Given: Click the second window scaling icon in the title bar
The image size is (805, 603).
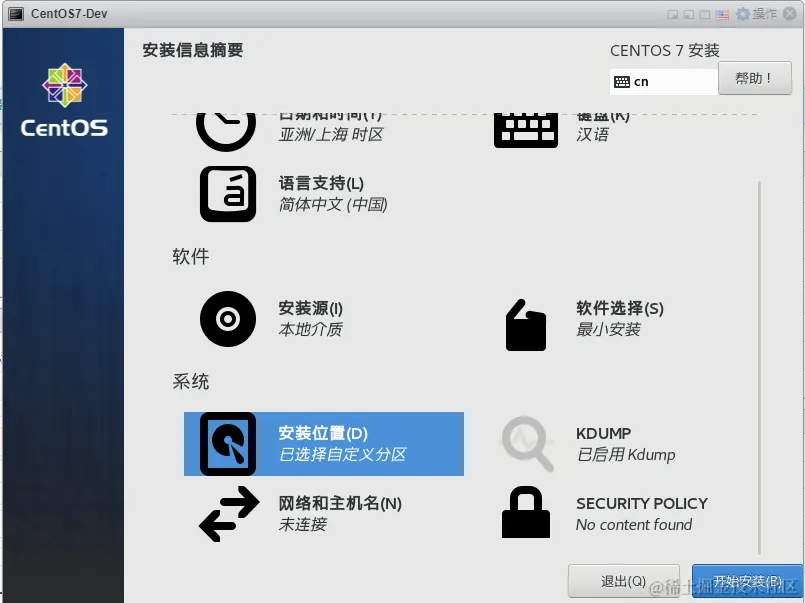Looking at the screenshot, I should 688,14.
